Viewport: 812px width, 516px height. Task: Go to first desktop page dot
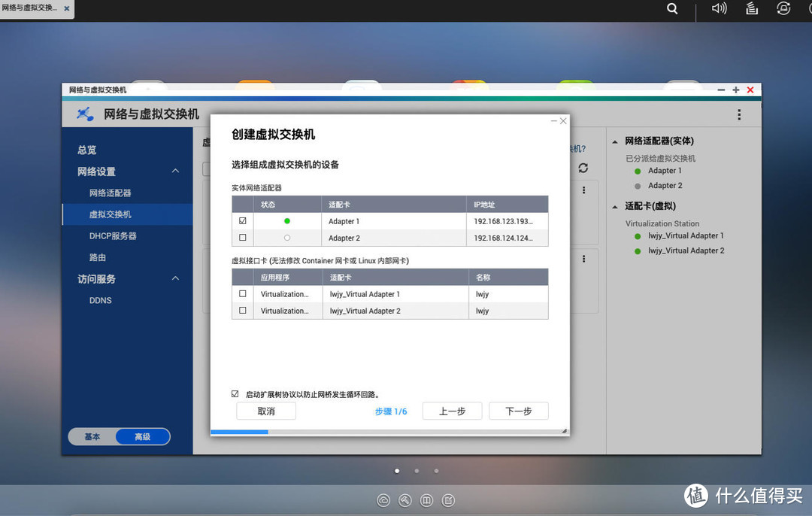(397, 471)
